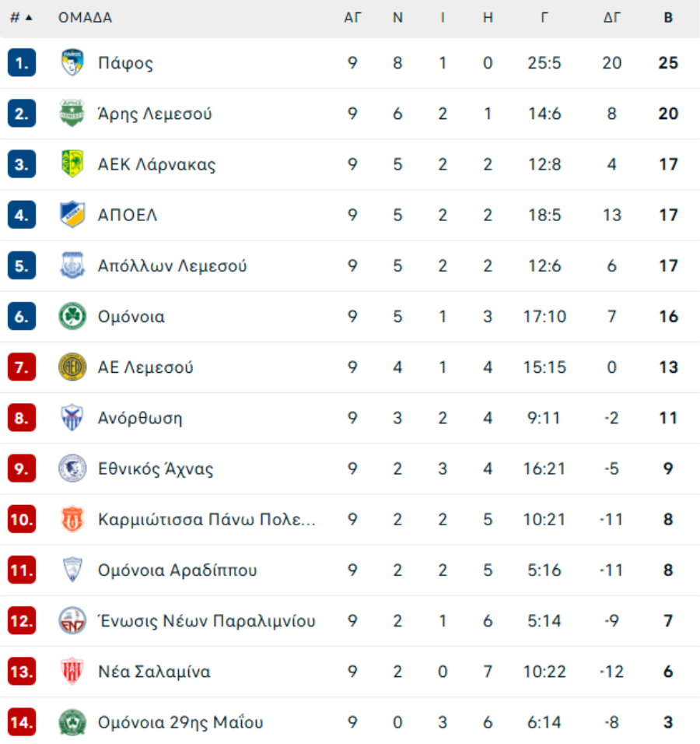The width and height of the screenshot is (700, 744).
Task: Click the red rank 14 badge
Action: tap(22, 722)
